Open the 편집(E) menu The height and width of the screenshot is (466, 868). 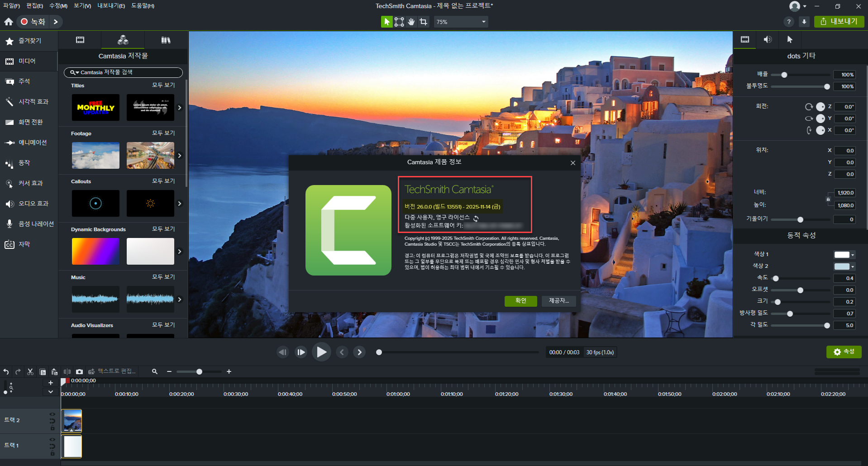(x=35, y=6)
